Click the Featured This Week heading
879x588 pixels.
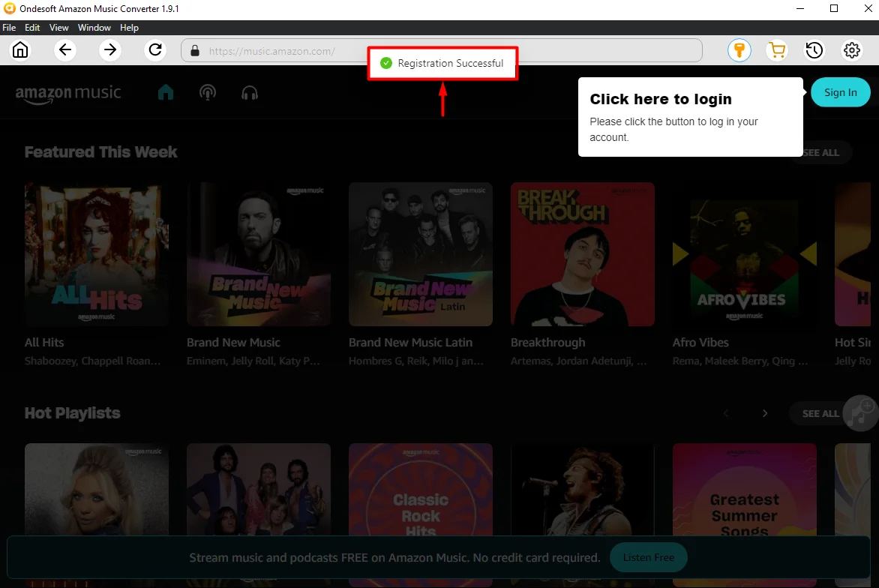(x=101, y=152)
